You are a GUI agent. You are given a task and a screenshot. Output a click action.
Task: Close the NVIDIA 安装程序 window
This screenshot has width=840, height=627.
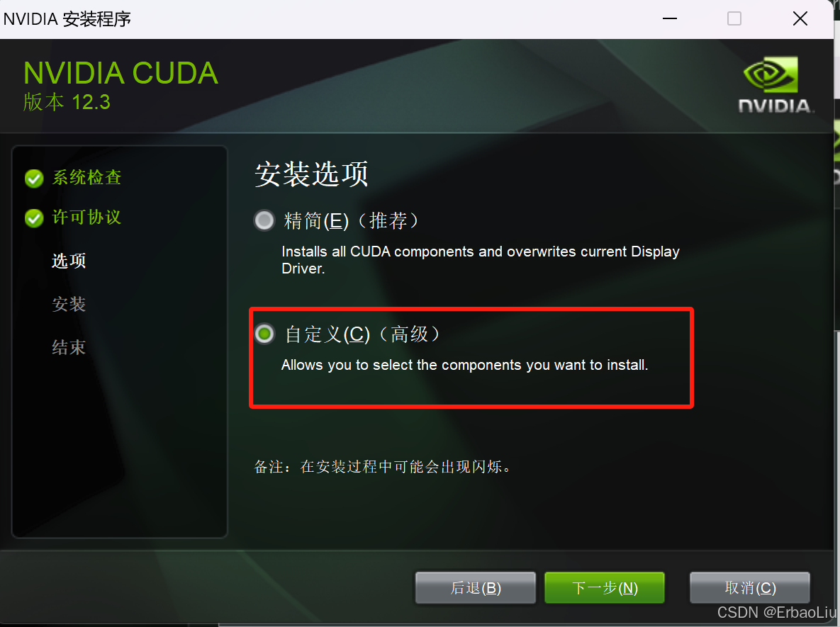point(800,18)
